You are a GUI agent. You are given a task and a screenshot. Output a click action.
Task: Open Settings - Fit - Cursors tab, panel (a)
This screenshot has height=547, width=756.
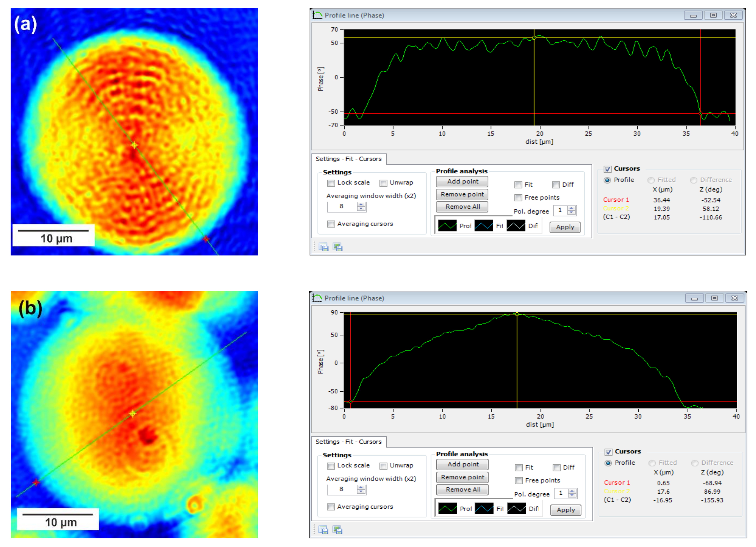coord(348,159)
